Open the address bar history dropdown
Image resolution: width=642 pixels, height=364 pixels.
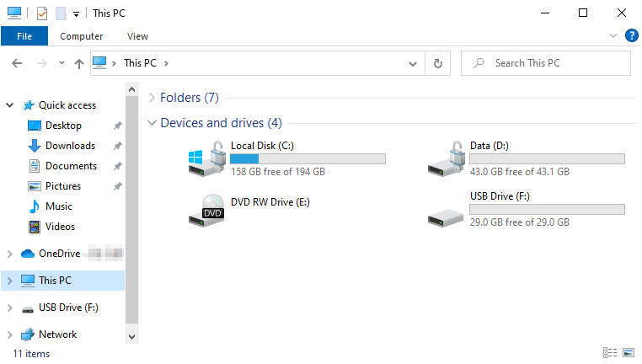[413, 63]
